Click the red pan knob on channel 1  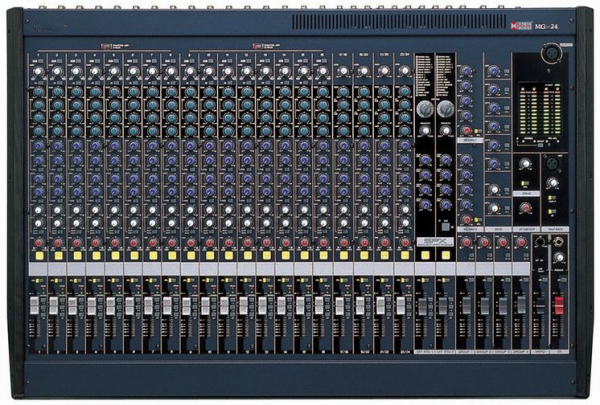point(36,242)
